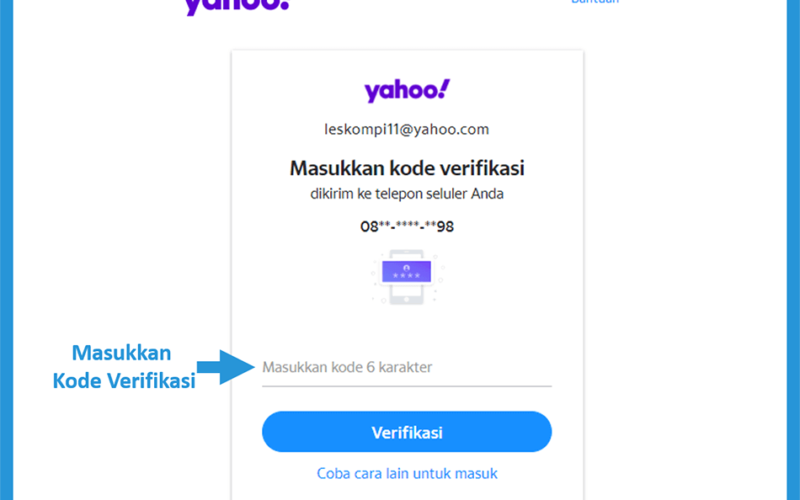Click the 'dikirim ke telepon seluler Anda' text

[x=407, y=194]
